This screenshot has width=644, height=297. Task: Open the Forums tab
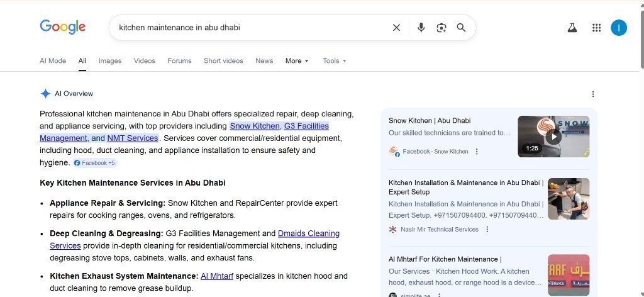(x=179, y=61)
